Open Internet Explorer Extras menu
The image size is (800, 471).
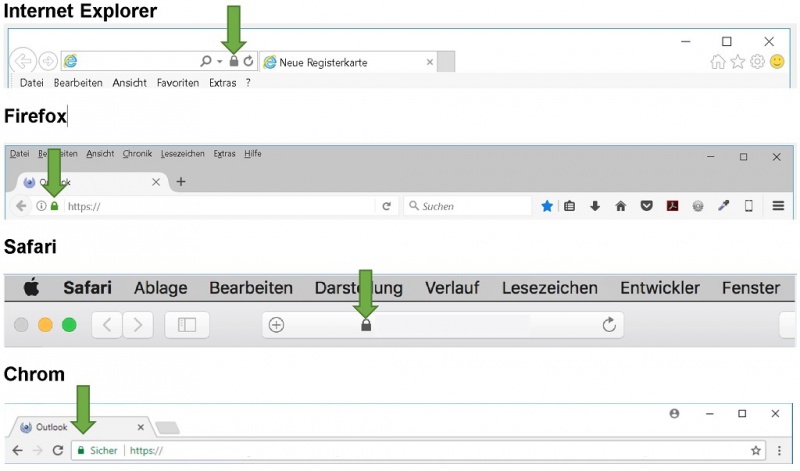coord(222,83)
